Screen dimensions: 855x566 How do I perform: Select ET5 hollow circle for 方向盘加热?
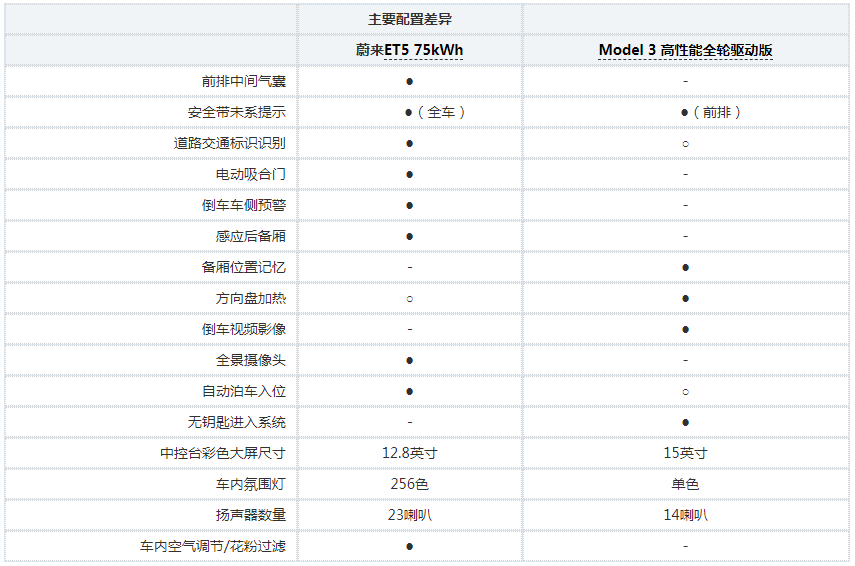pos(410,299)
